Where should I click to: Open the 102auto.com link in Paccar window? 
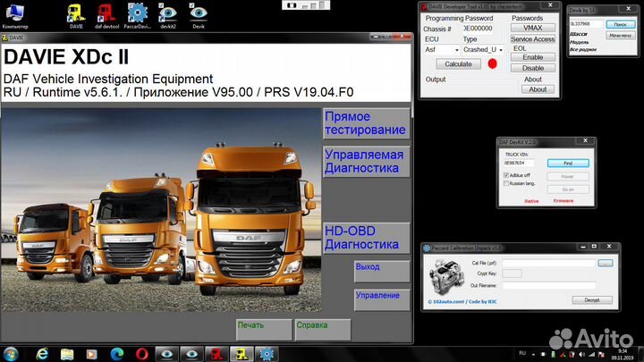462,302
